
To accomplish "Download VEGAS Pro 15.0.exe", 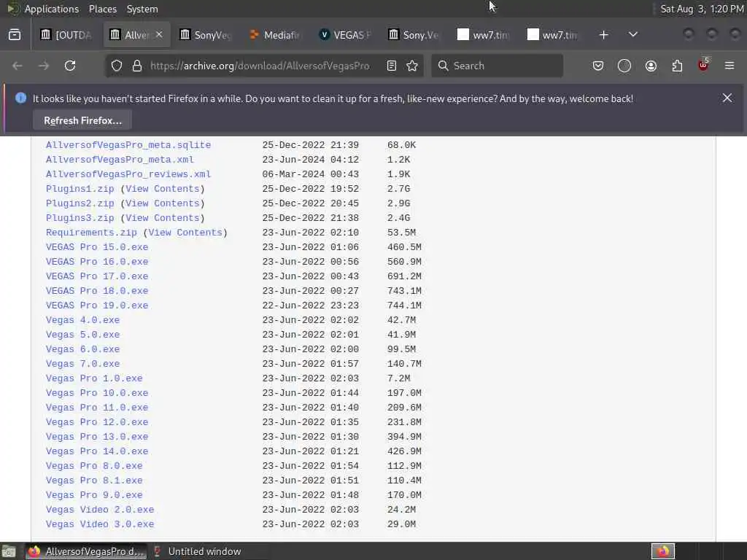I will pyautogui.click(x=97, y=247).
